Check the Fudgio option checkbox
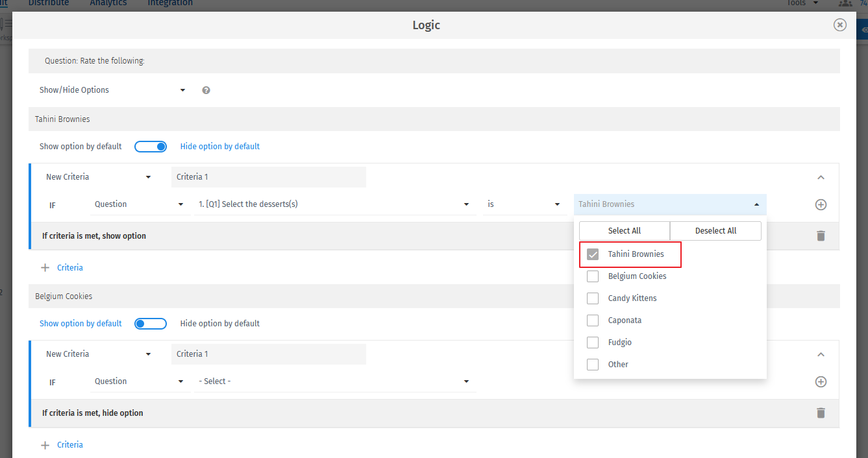 point(593,343)
